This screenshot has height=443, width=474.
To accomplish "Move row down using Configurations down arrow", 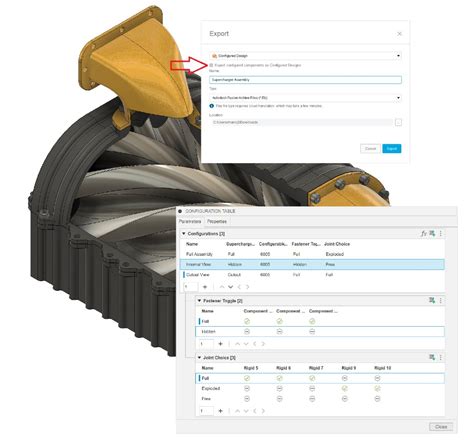I will (x=231, y=287).
